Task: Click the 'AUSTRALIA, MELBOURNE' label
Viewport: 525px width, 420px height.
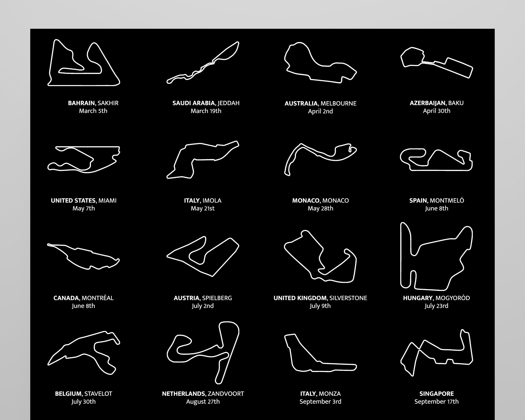Action: click(x=320, y=104)
